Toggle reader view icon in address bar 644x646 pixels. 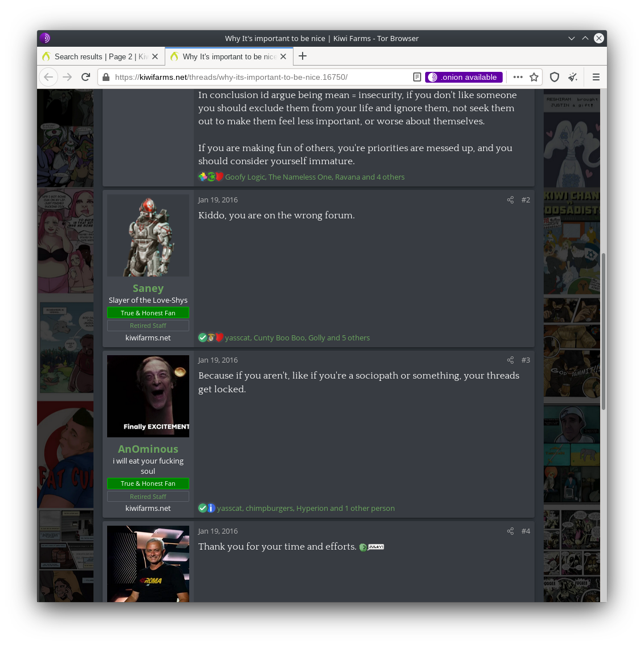pyautogui.click(x=417, y=77)
